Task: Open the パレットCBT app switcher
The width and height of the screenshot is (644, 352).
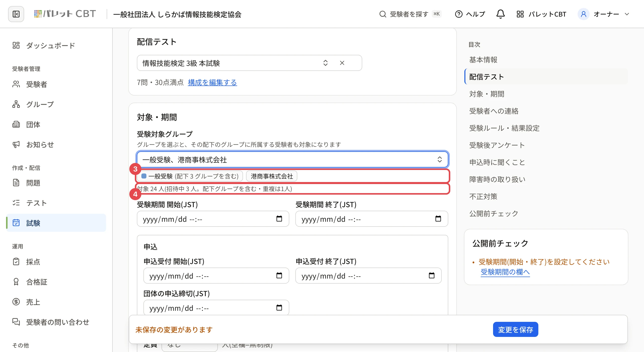Action: tap(541, 14)
